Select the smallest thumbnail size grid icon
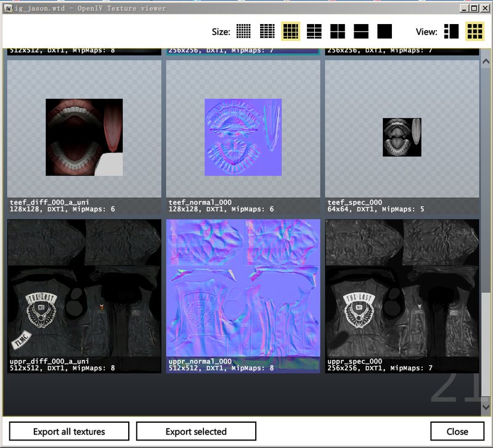The image size is (493, 448). (243, 31)
